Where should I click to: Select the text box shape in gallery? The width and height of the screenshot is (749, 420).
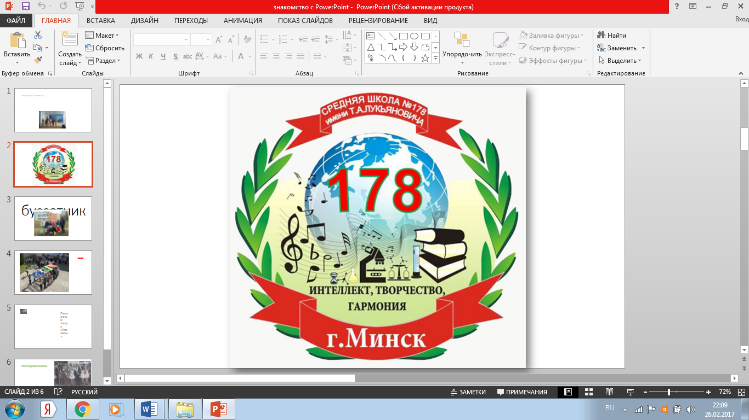point(371,36)
